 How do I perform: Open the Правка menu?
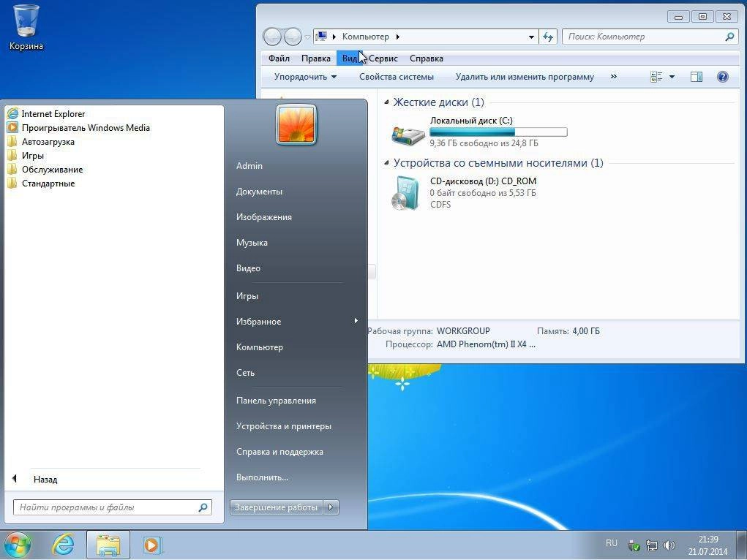coord(316,58)
